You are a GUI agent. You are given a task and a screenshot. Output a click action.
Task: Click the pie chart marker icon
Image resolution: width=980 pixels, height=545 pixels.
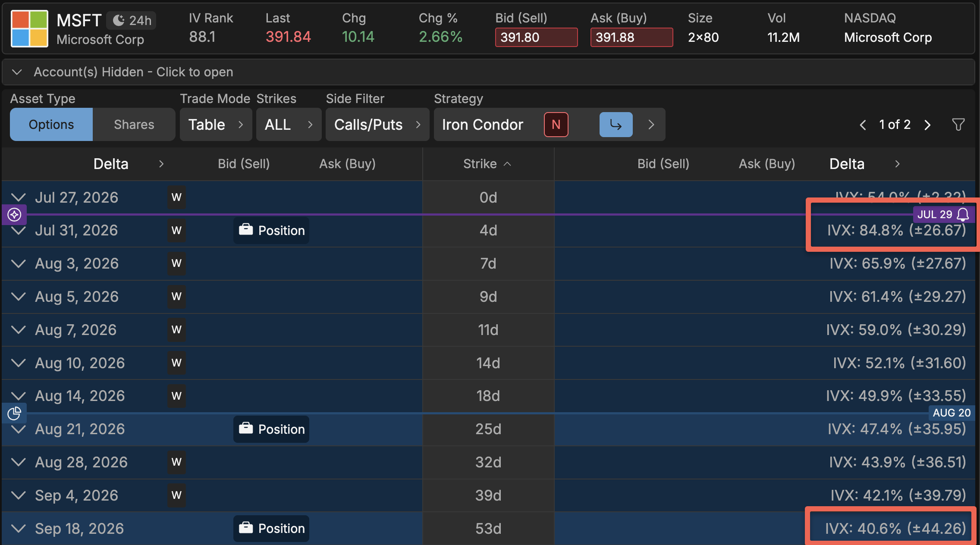pyautogui.click(x=14, y=413)
